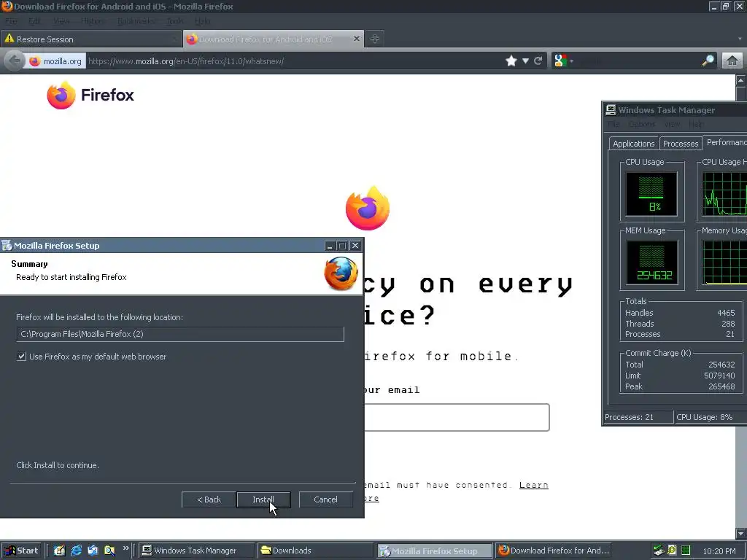Viewport: 747px width, 560px height.
Task: Open a new tab with the plus button
Action: click(x=374, y=39)
